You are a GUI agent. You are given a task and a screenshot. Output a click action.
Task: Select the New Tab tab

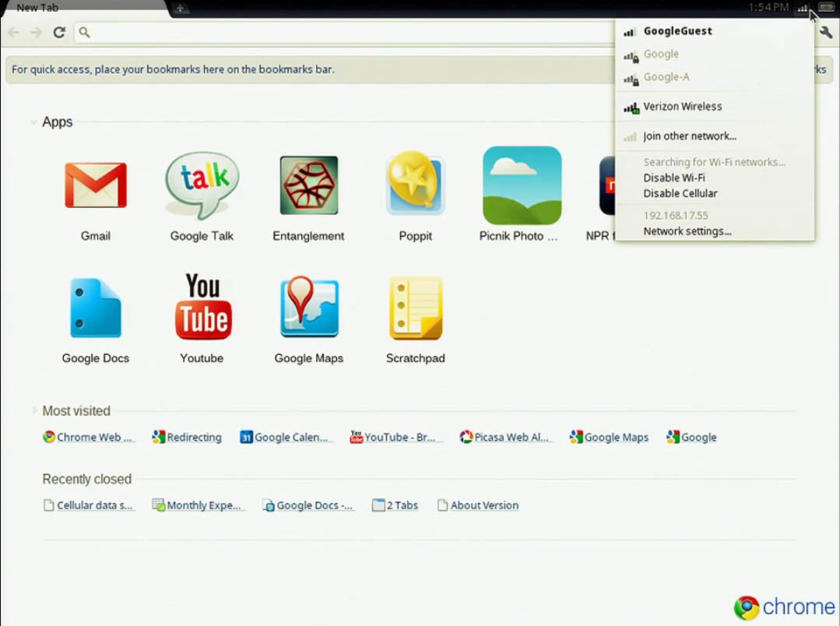[x=86, y=8]
